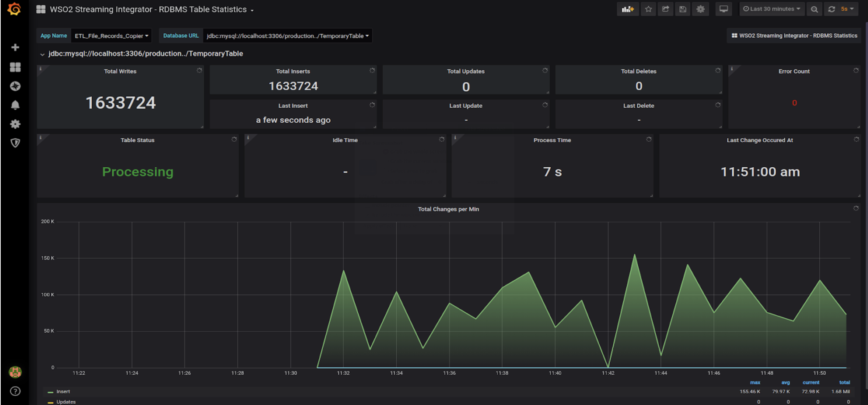Image resolution: width=868 pixels, height=405 pixels.
Task: Click info icon on Process Time panel
Action: (455, 137)
